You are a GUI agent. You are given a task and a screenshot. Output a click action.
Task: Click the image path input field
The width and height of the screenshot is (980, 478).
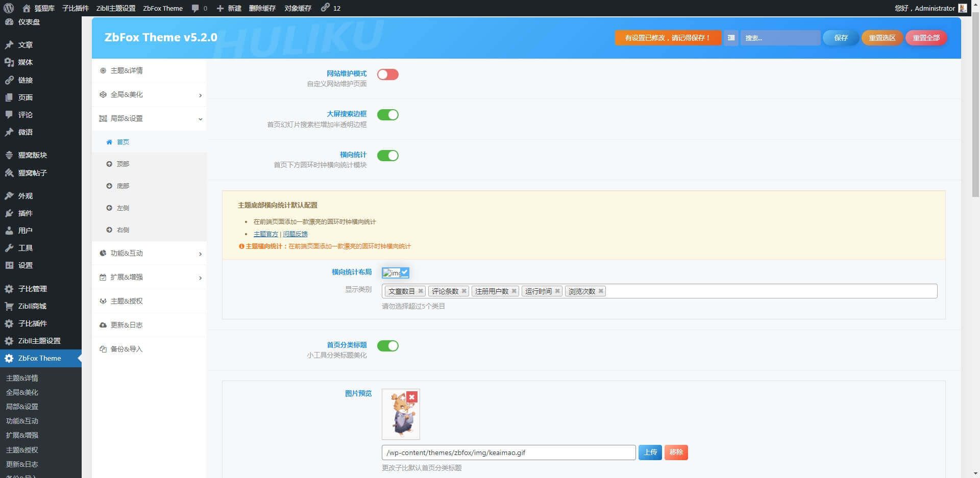tap(508, 452)
